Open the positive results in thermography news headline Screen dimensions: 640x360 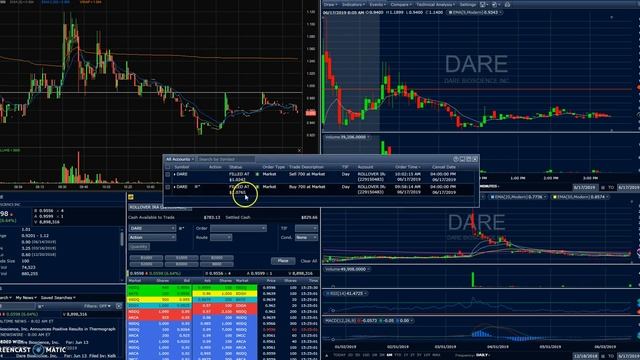point(58,329)
